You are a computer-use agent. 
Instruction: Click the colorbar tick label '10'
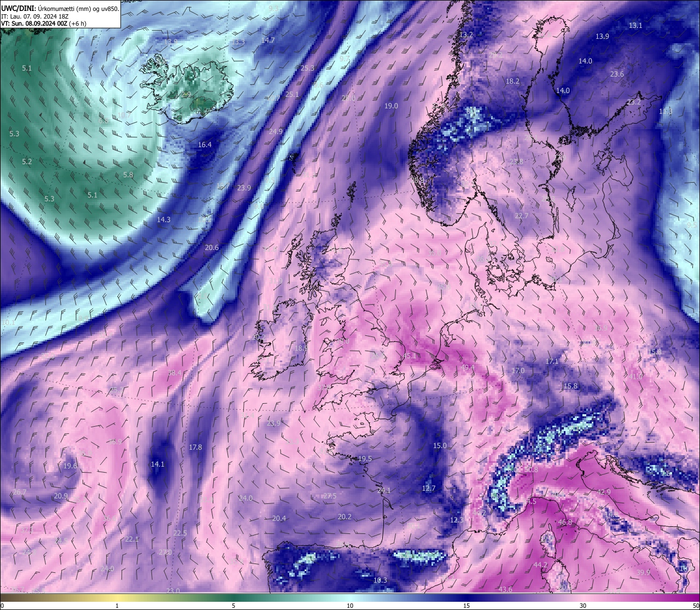350,606
